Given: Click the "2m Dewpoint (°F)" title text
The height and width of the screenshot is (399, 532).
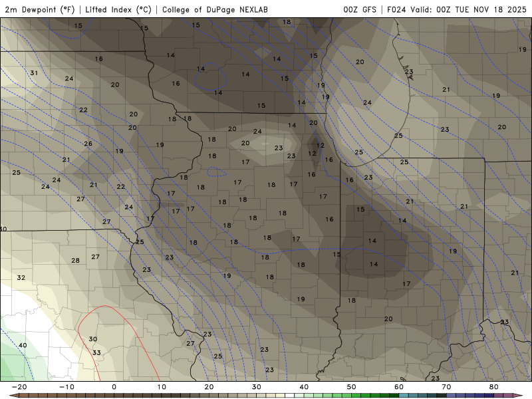Looking at the screenshot, I should coord(40,9).
